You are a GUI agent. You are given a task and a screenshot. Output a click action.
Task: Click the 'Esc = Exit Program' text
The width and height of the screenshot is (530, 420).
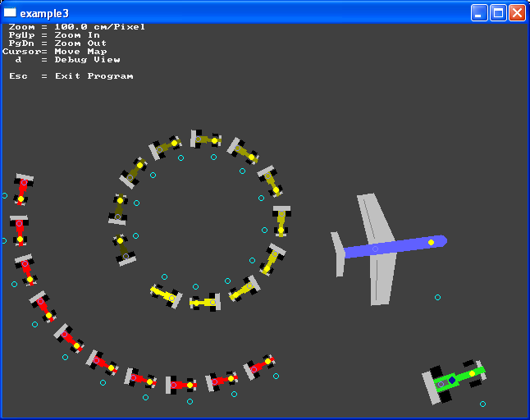pyautogui.click(x=71, y=76)
